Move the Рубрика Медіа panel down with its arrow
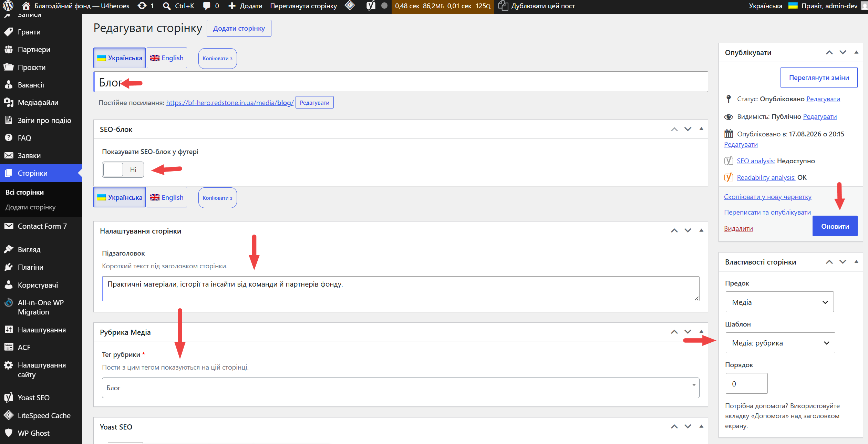The image size is (868, 444). pos(688,332)
